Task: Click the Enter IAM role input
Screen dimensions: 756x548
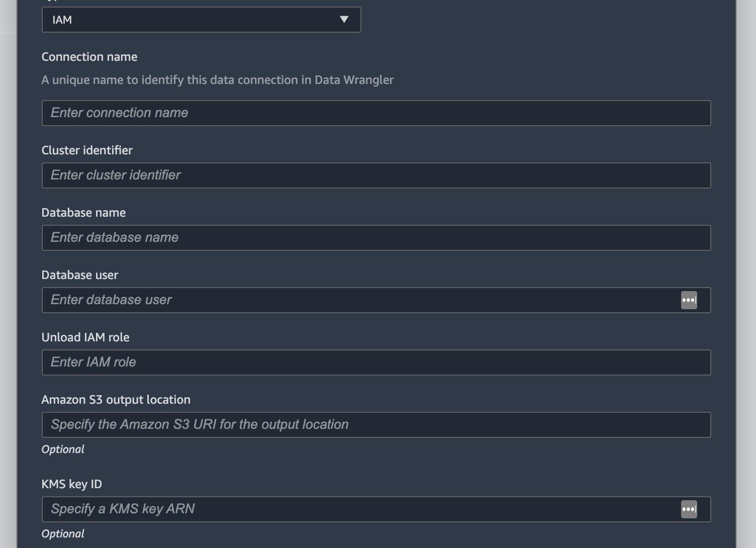Action: pos(376,362)
